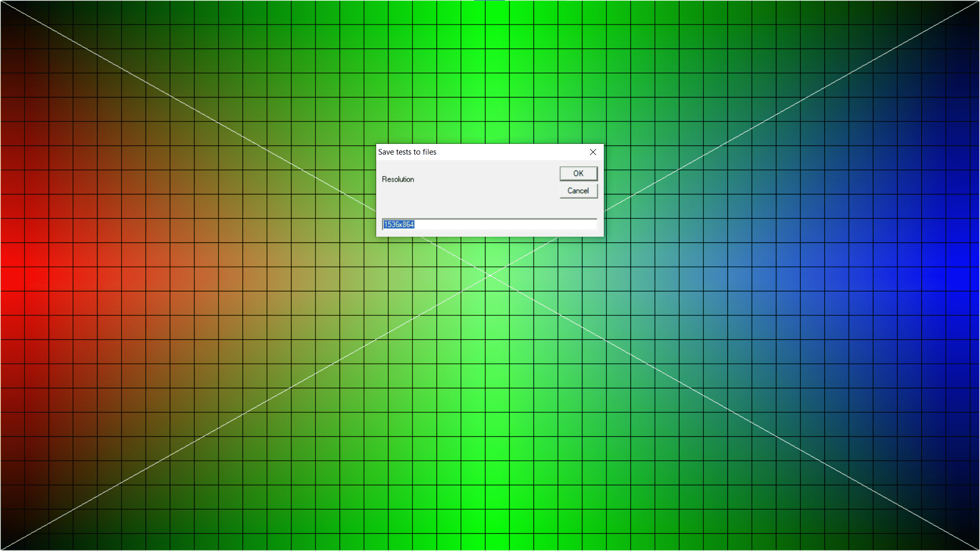This screenshot has height=551, width=980.
Task: Close the Save tests to files dialog
Action: tap(593, 152)
